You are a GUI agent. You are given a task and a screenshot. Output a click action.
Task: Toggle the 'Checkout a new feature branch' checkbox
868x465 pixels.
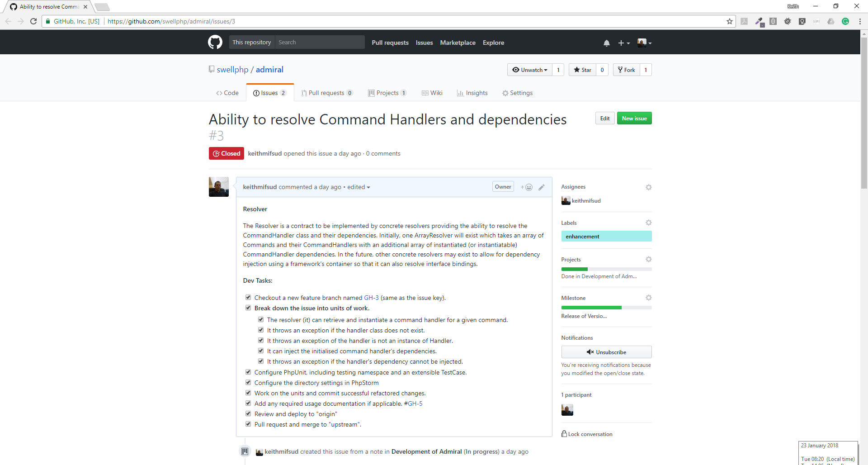coord(248,297)
